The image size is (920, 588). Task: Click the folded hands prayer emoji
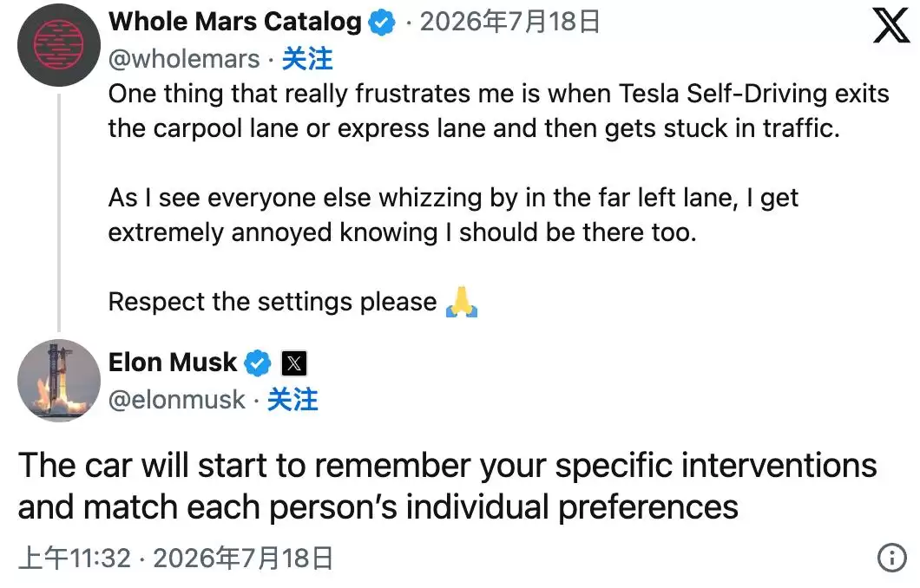click(x=462, y=302)
